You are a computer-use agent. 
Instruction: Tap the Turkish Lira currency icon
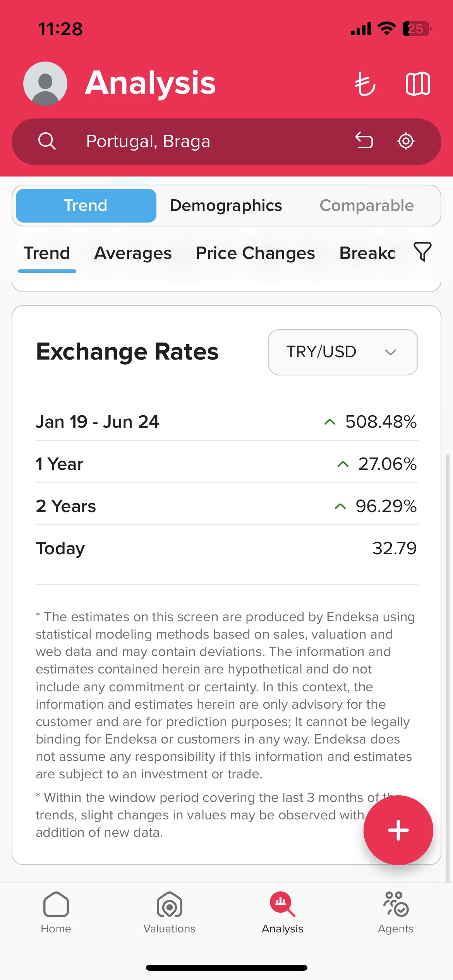point(365,84)
